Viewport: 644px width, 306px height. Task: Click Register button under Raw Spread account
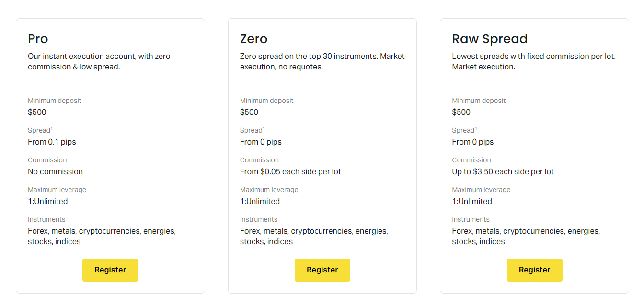pyautogui.click(x=534, y=270)
